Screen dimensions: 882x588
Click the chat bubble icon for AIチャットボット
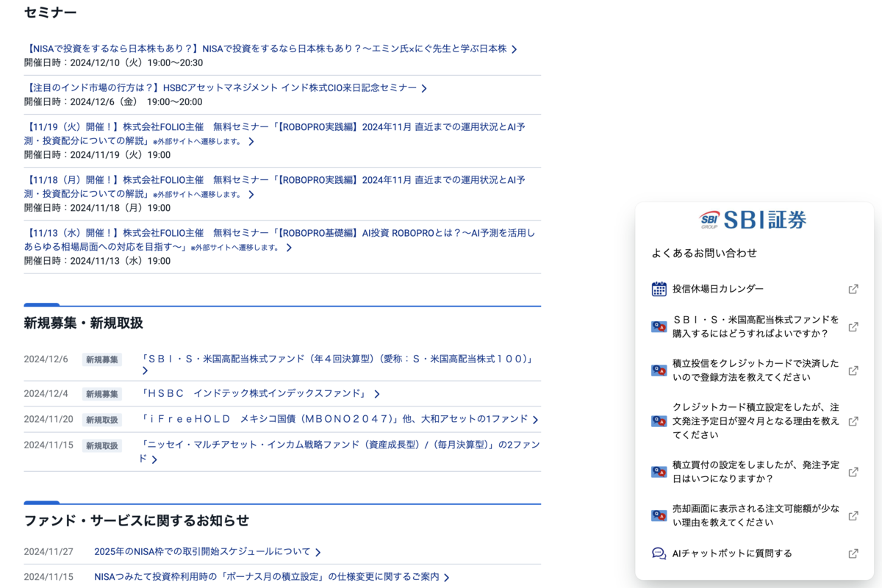659,553
